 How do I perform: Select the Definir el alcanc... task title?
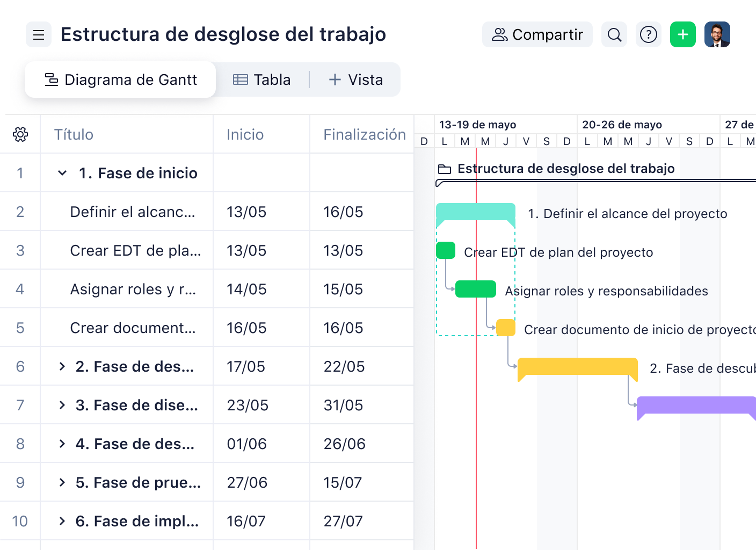(x=133, y=212)
